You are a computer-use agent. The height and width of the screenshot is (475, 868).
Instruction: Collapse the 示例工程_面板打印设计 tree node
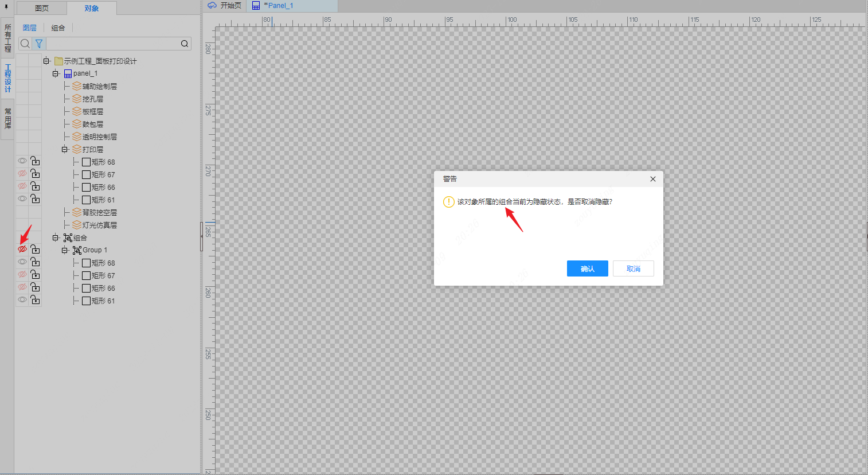46,61
